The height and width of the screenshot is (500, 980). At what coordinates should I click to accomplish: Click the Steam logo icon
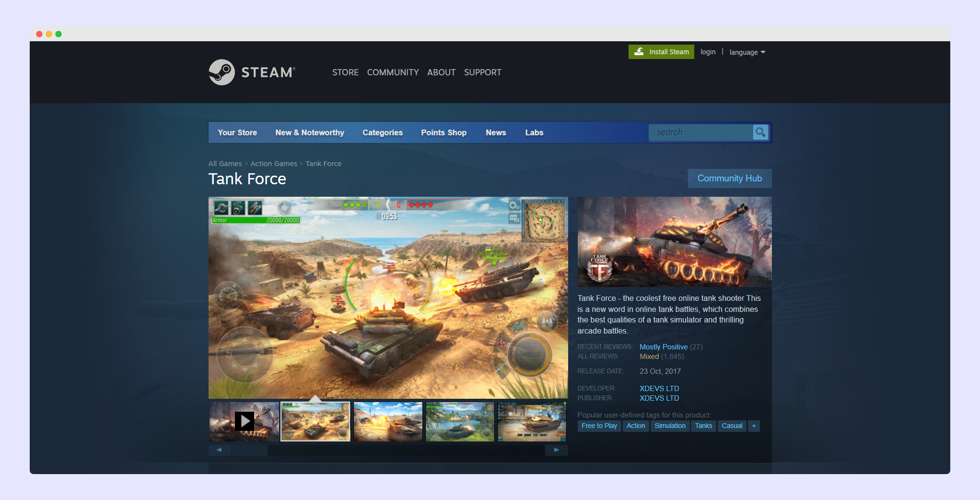[222, 72]
